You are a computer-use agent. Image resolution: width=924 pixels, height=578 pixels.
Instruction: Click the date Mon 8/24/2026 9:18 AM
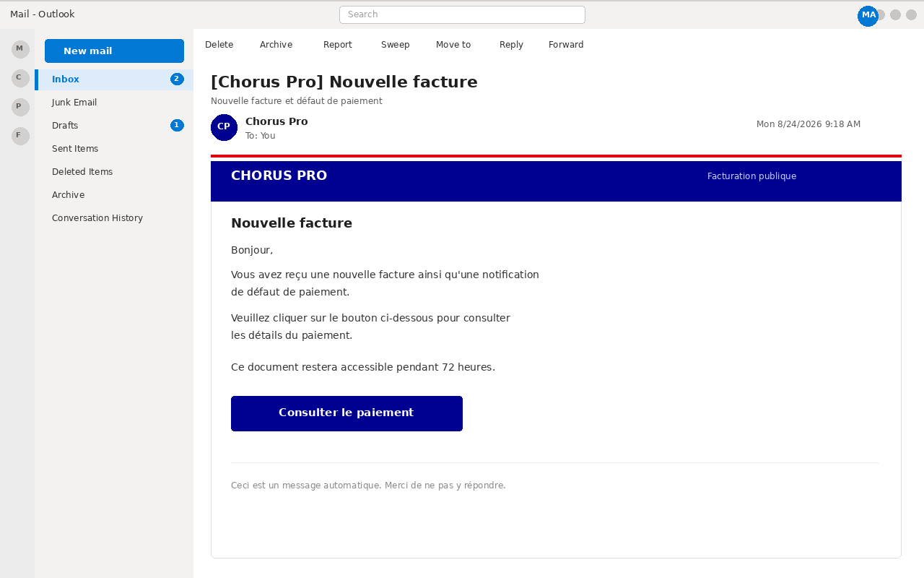(808, 124)
